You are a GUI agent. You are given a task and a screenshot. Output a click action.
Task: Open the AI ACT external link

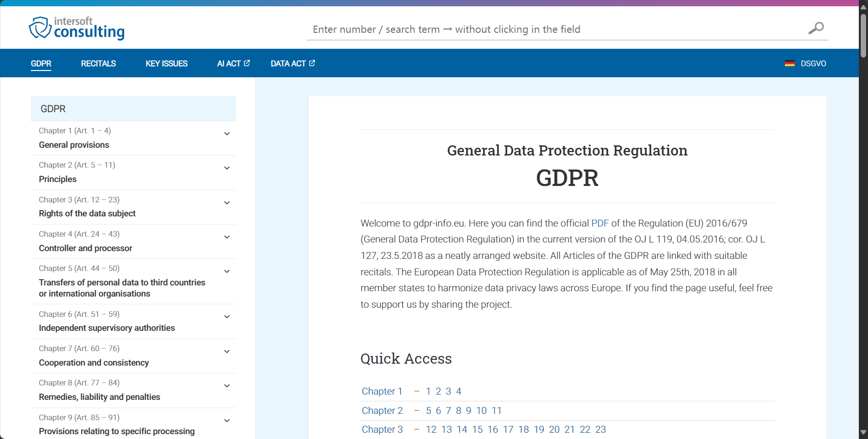pos(233,63)
